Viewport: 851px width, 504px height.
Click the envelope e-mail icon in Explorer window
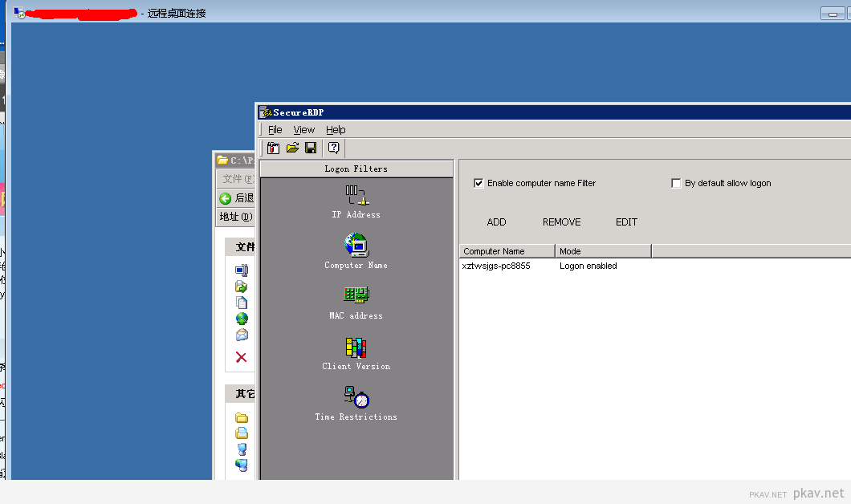pyautogui.click(x=242, y=335)
